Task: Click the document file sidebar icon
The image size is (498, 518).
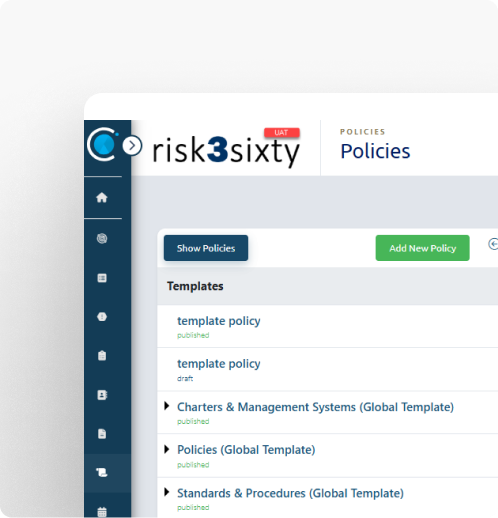Action: [x=102, y=434]
